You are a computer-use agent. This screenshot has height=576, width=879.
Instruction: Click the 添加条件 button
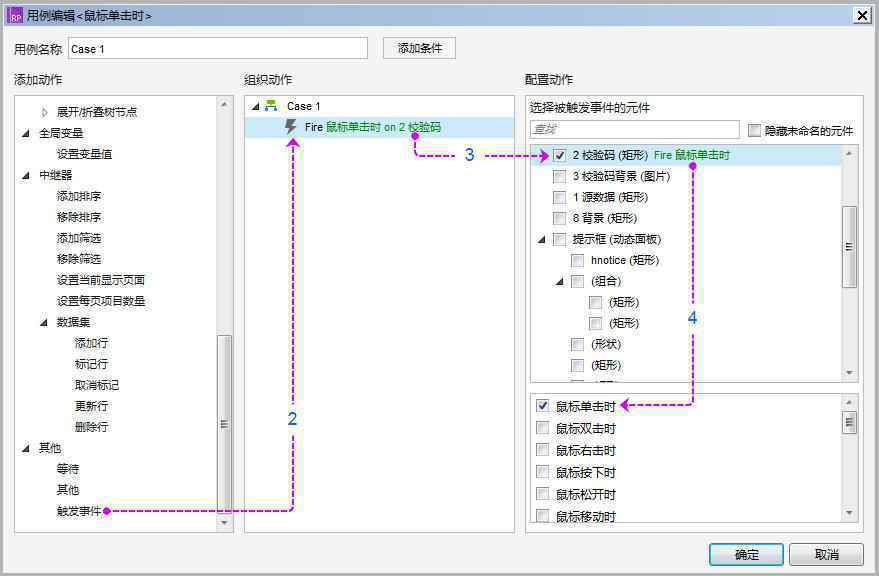click(x=419, y=48)
